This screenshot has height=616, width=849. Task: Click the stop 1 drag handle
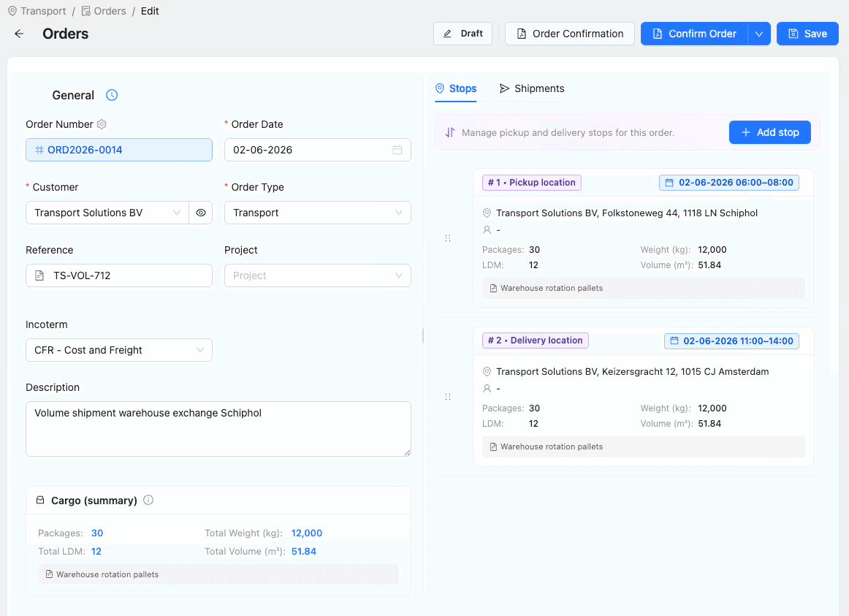(448, 238)
